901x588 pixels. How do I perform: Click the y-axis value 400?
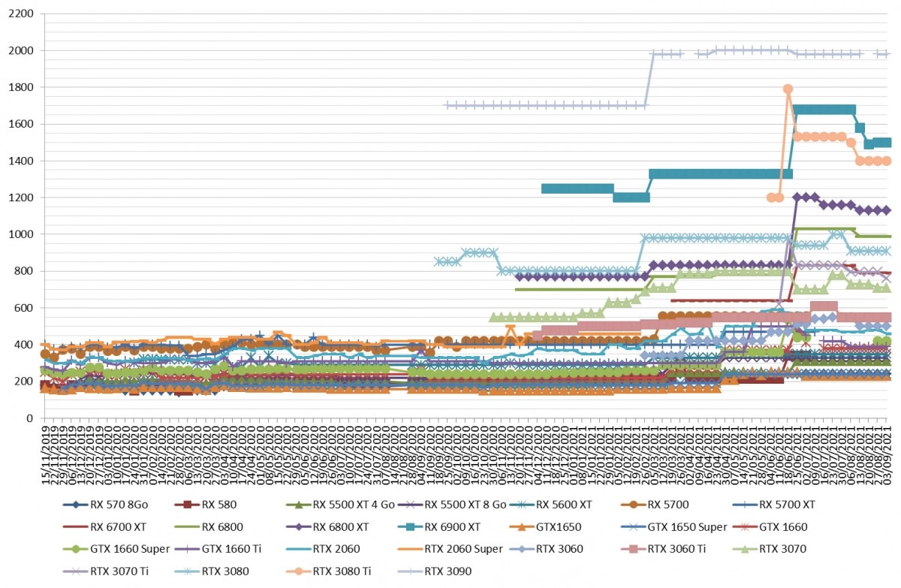tap(25, 345)
